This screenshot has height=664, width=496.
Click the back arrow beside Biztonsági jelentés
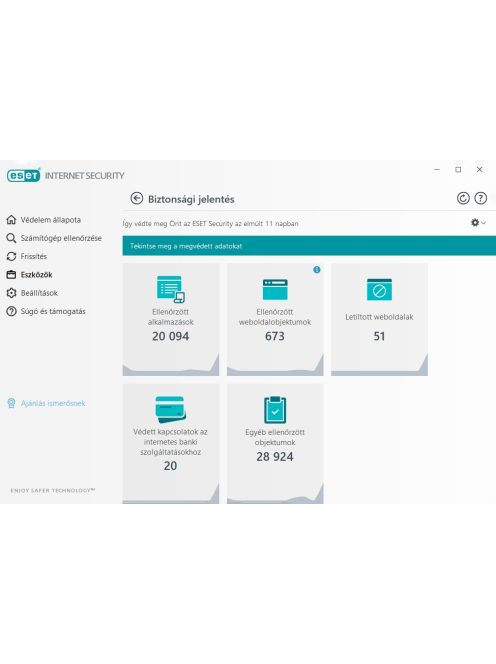(x=136, y=198)
